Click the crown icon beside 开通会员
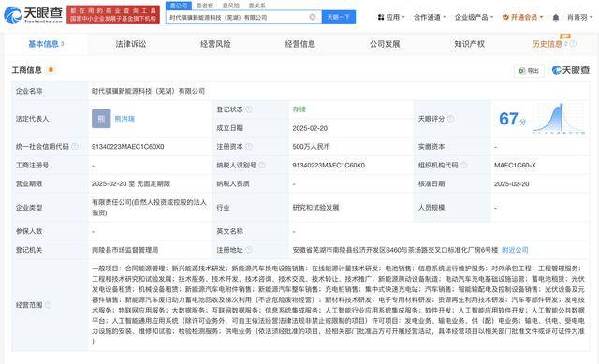 505,17
